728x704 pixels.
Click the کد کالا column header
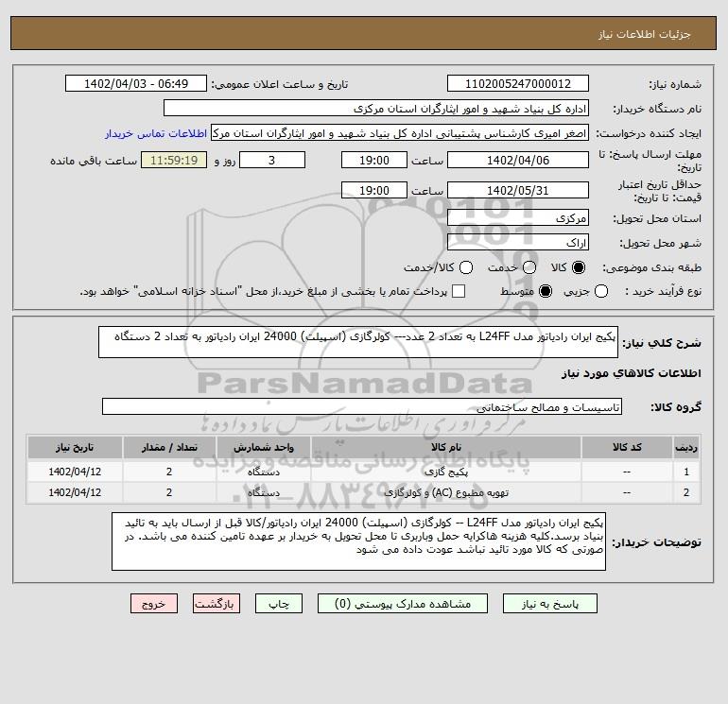[627, 447]
